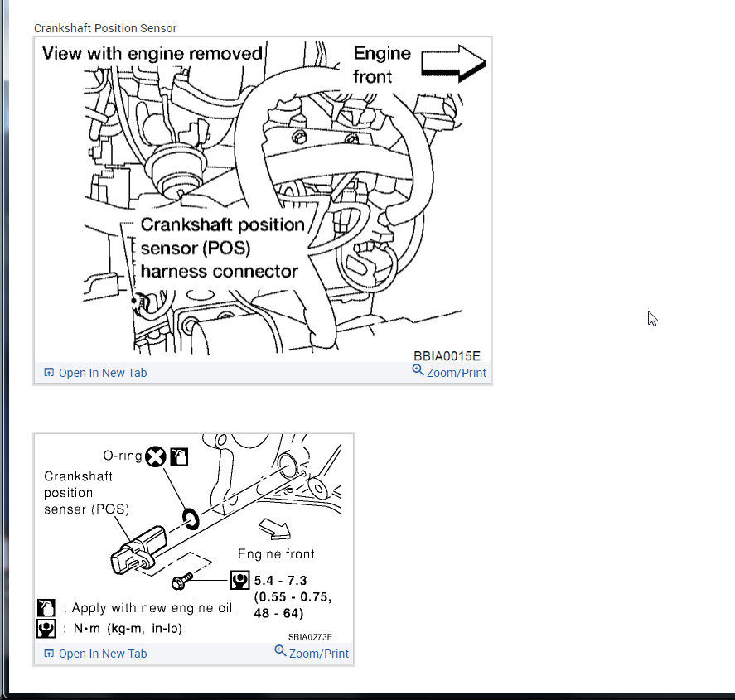
Task: Click the new-tab icon below the engine-removed diagram
Action: (49, 373)
